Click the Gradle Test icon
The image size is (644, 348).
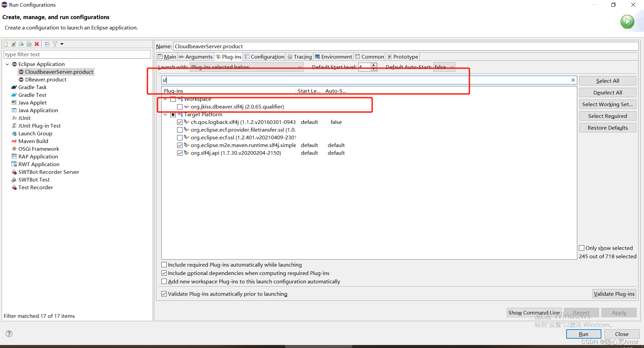[x=14, y=95]
